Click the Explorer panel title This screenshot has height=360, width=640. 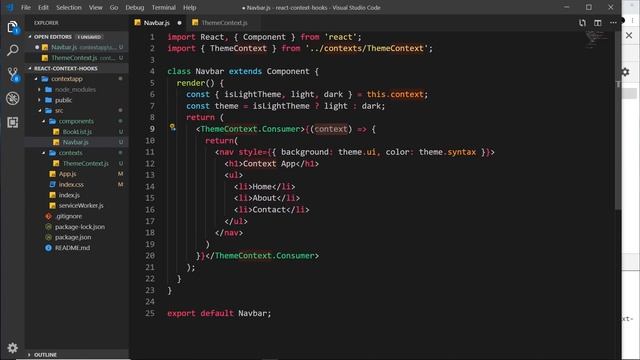[x=46, y=23]
